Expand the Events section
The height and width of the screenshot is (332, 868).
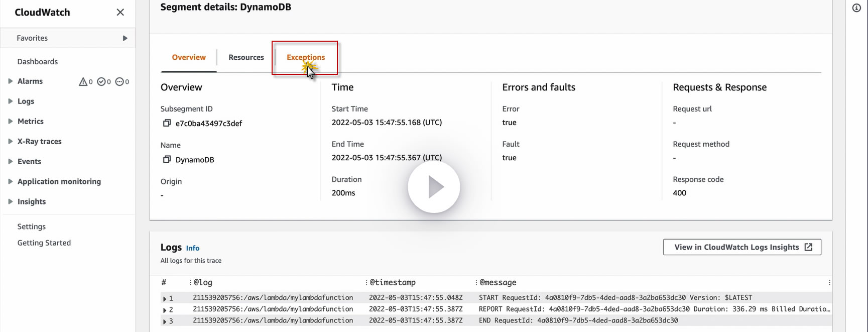click(10, 161)
